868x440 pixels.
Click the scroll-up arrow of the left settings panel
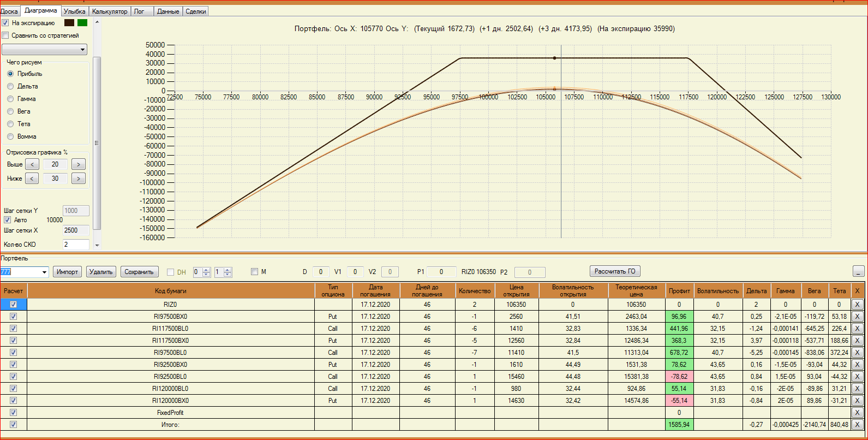tap(97, 22)
